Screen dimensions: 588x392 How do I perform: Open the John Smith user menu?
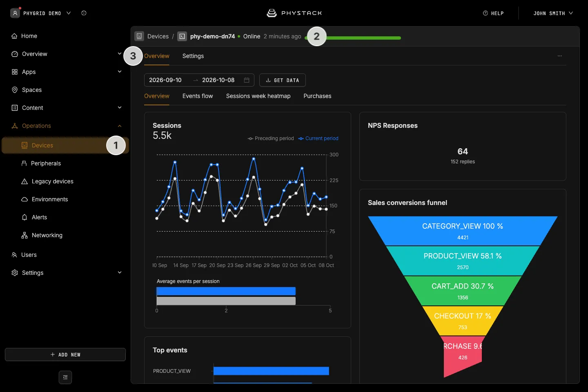pyautogui.click(x=553, y=13)
